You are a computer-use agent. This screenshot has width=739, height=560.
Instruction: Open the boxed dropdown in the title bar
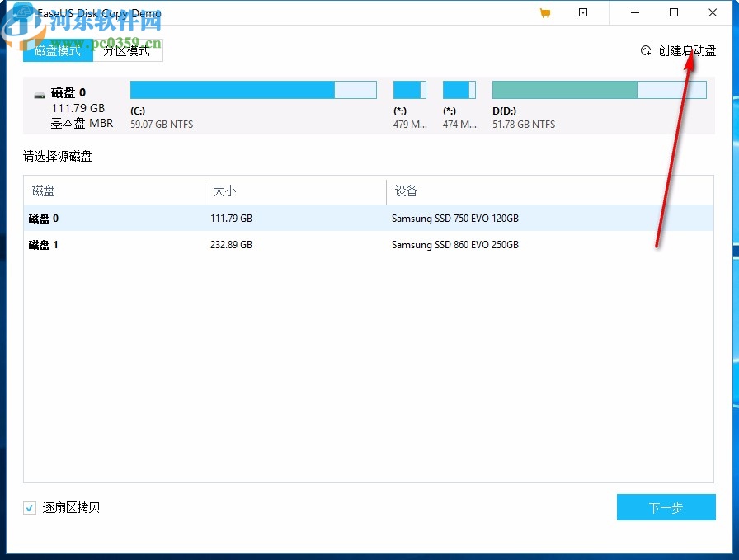tap(583, 12)
